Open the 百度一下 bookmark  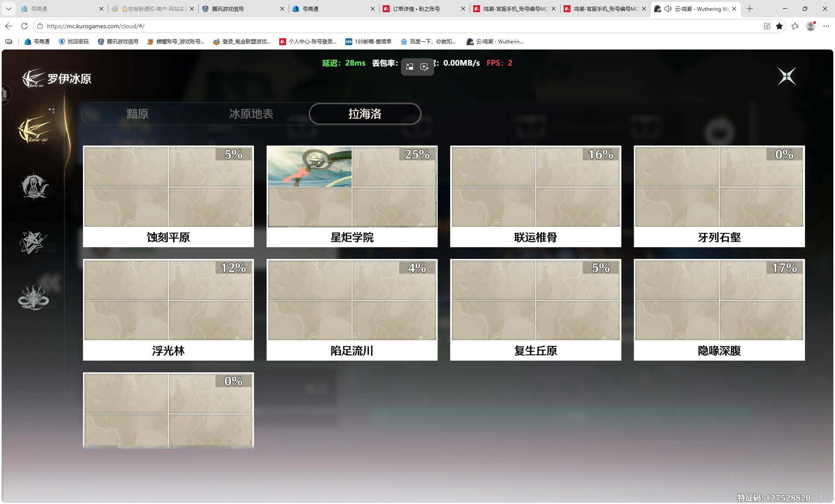(428, 42)
